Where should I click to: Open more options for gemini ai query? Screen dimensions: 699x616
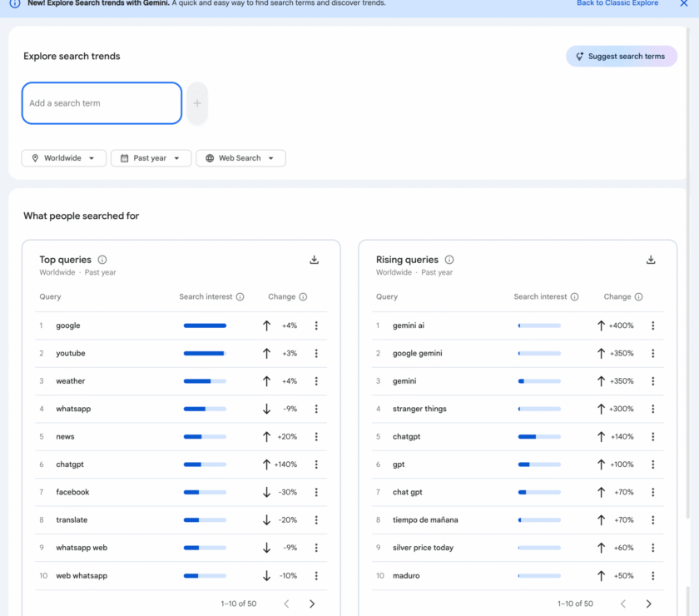coord(653,325)
